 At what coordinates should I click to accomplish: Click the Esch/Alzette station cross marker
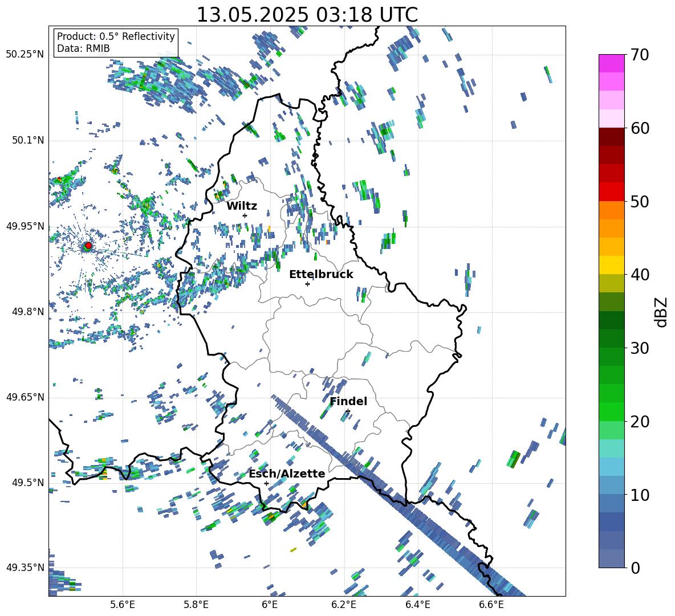coord(266,483)
